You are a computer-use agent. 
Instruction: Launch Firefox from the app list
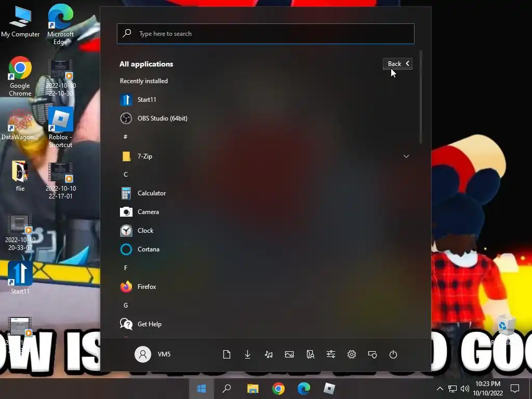[264, 287]
